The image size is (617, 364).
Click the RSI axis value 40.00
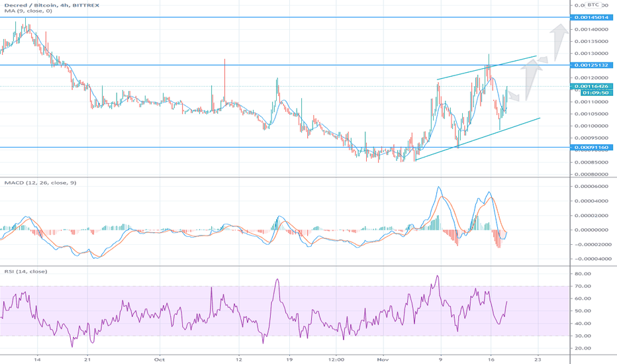point(583,324)
